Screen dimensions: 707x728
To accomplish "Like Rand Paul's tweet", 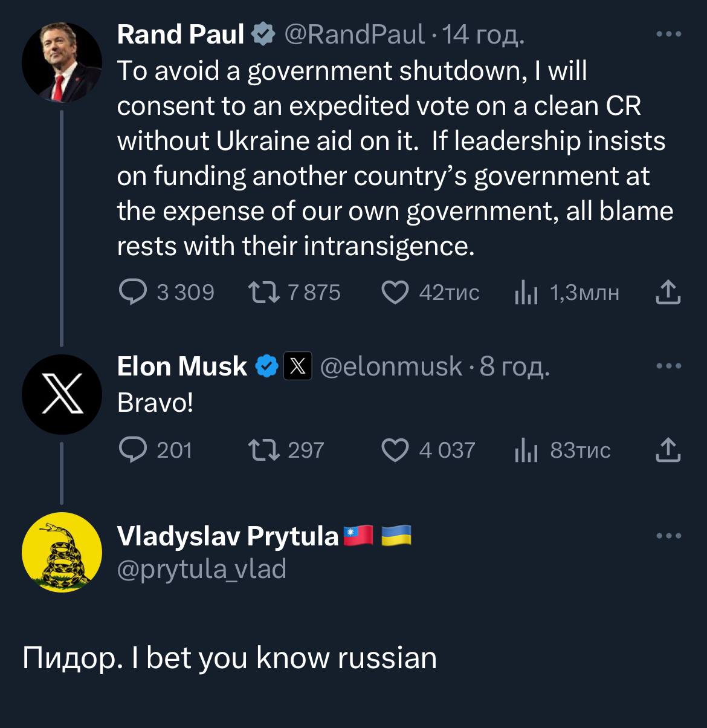I will point(395,293).
